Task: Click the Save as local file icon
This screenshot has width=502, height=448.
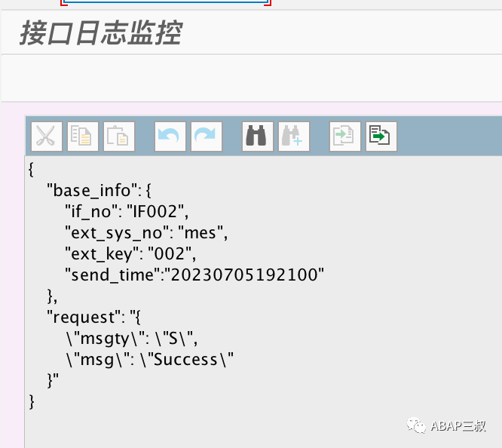Action: click(381, 137)
